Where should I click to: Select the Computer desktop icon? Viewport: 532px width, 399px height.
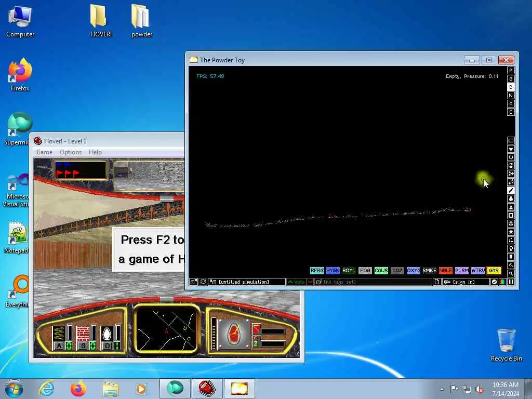click(20, 21)
